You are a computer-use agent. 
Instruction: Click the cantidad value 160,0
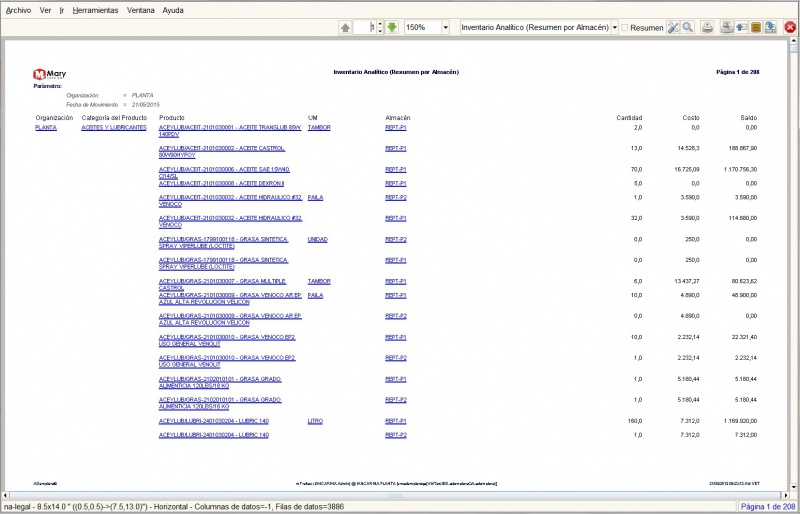[x=634, y=421]
